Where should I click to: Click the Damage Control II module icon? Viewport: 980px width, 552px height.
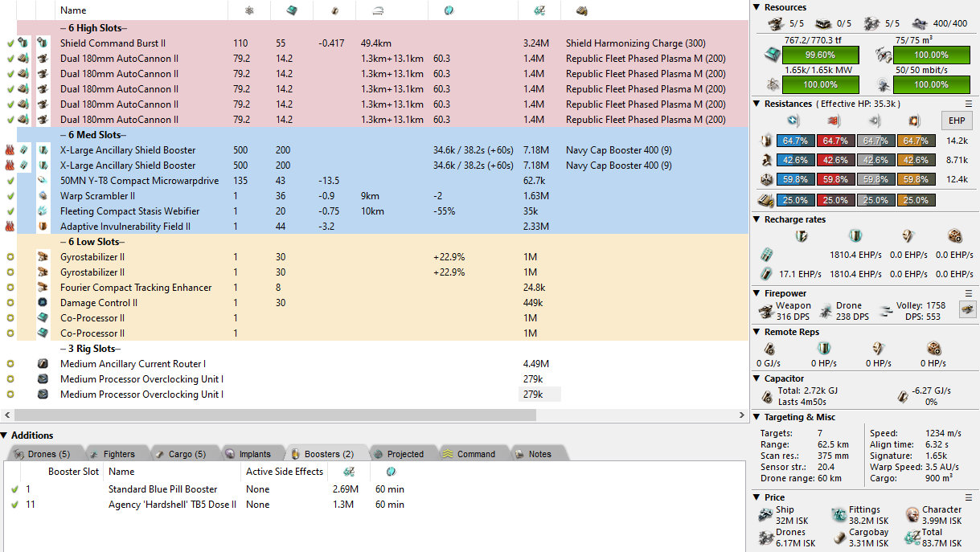[x=43, y=303]
